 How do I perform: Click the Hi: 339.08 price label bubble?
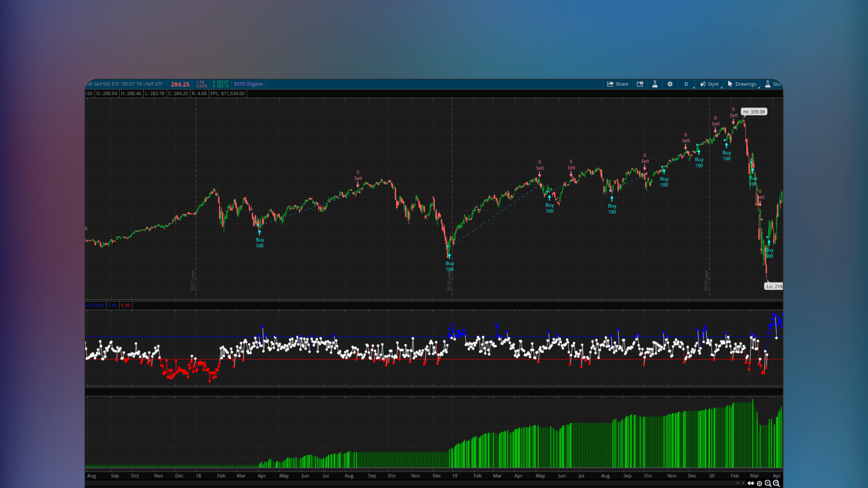coord(754,112)
